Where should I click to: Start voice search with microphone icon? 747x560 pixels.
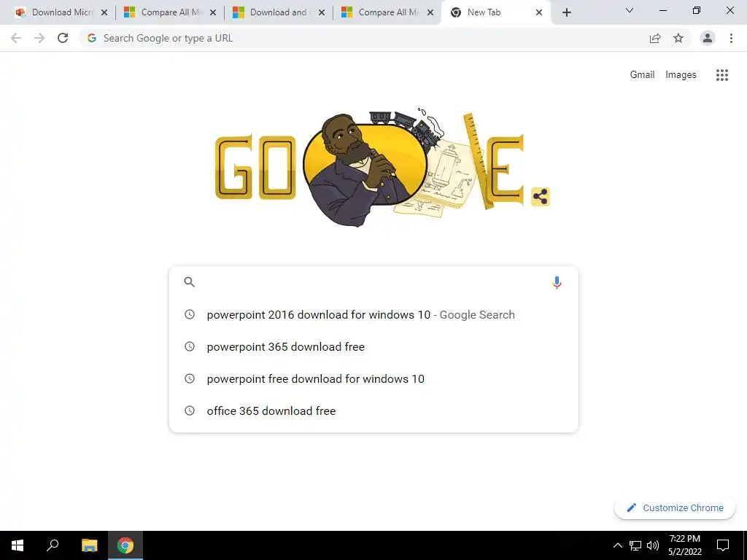tap(557, 282)
